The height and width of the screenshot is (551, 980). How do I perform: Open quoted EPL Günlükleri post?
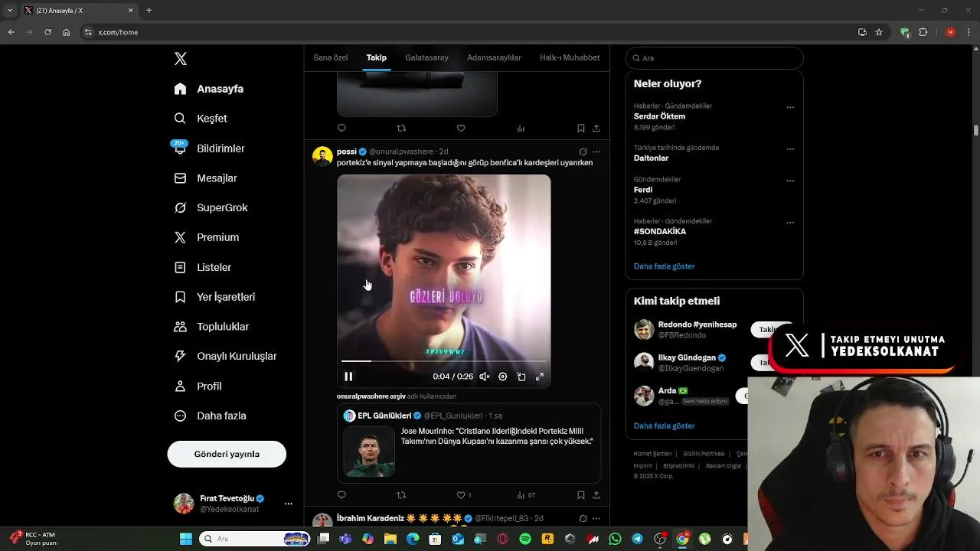tap(469, 443)
